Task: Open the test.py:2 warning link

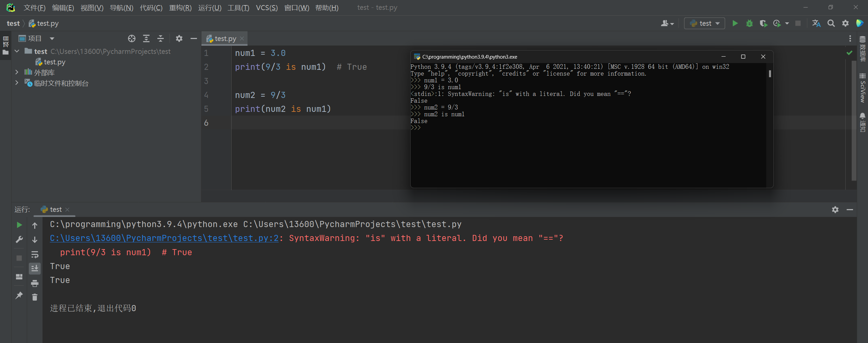Action: coord(164,238)
